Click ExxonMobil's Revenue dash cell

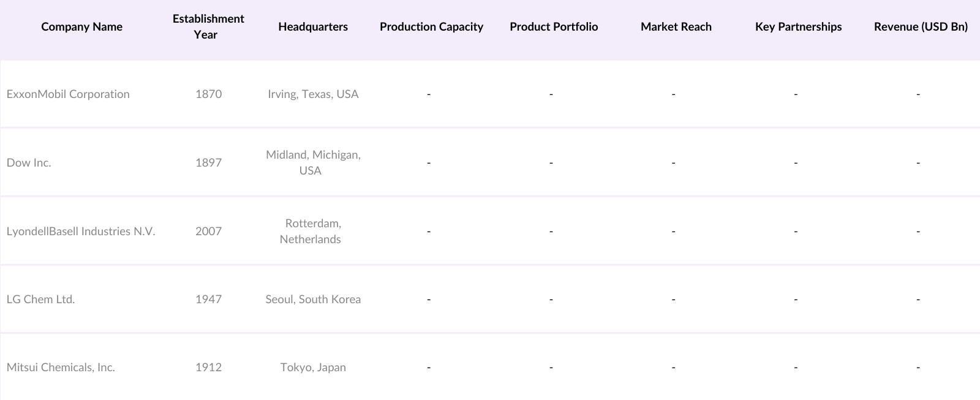(x=918, y=94)
